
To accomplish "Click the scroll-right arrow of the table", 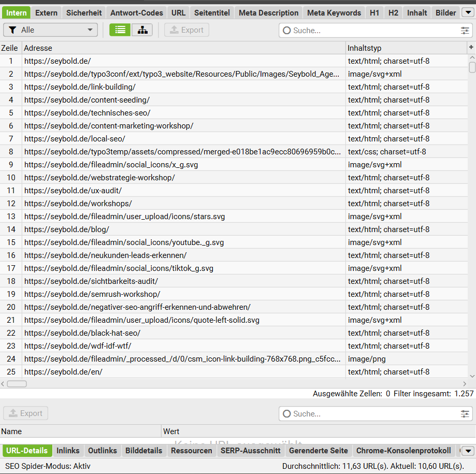I will pyautogui.click(x=465, y=384).
